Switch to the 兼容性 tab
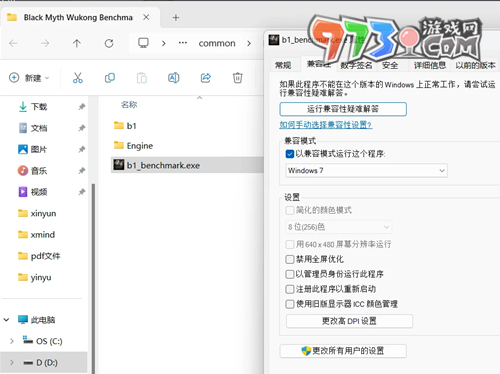The height and width of the screenshot is (374, 500). coord(318,64)
